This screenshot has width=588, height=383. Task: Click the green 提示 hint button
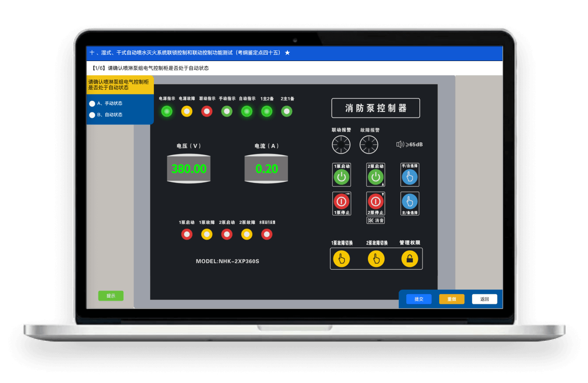click(111, 296)
